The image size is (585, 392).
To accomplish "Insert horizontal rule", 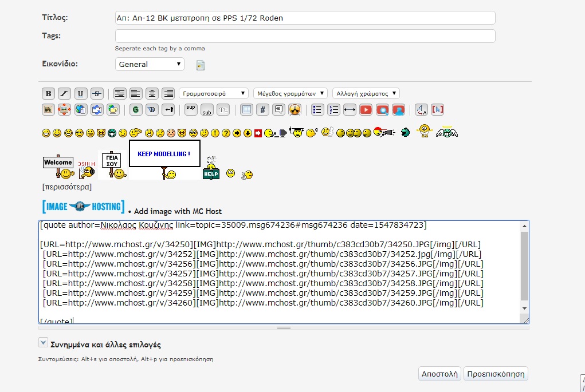I will click(x=350, y=109).
